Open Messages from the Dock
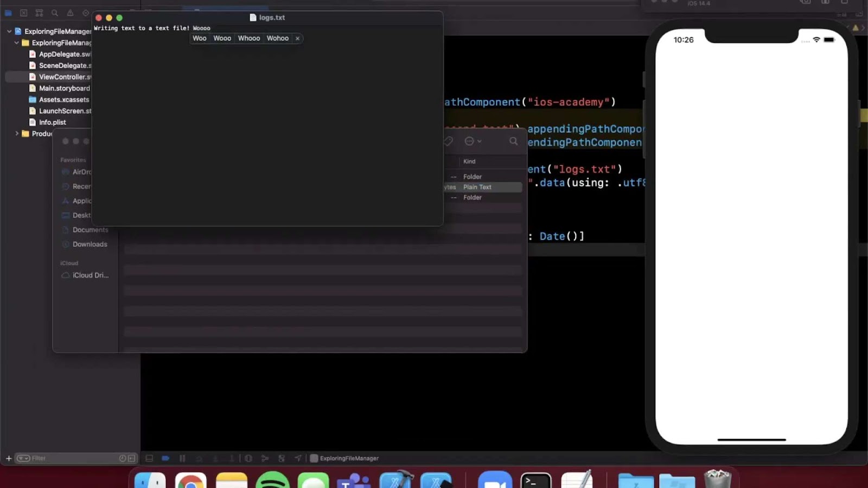 pos(313,480)
